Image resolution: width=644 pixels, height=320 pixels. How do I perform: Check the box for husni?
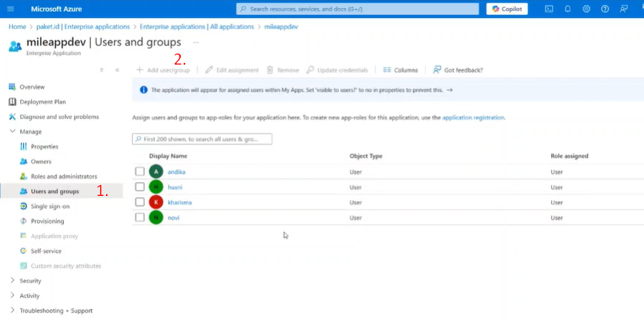pos(140,186)
